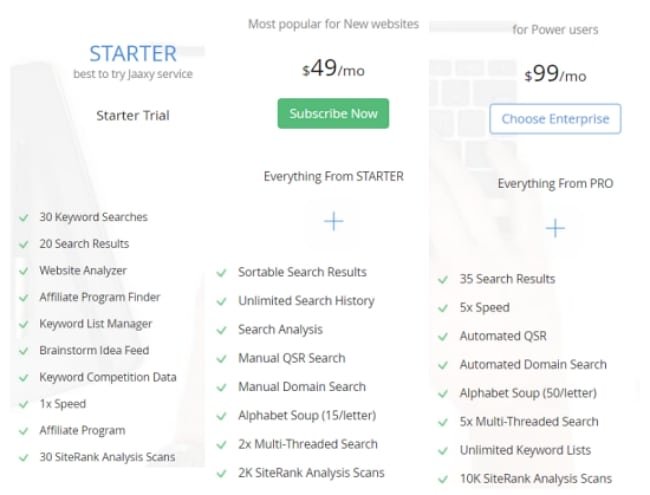Screen dimensions: 650x495
Task: Click the Choose Enterprise button
Action: click(x=555, y=119)
